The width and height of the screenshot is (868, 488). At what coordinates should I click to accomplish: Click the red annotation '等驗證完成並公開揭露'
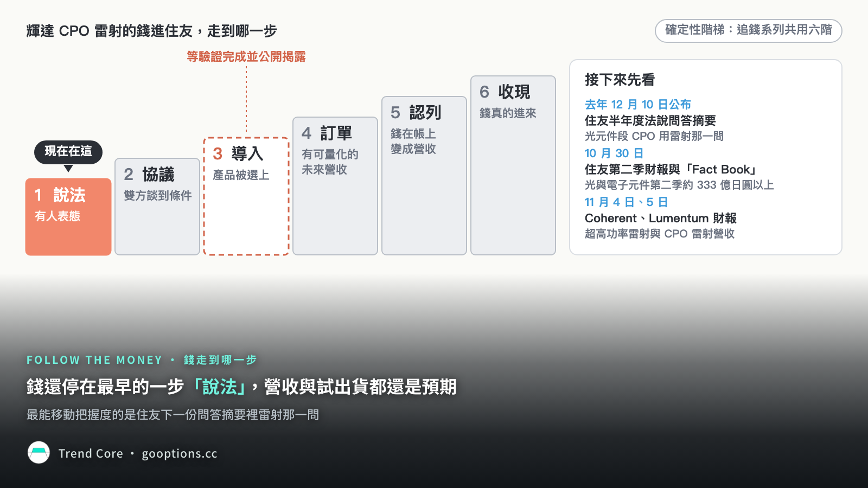(246, 56)
